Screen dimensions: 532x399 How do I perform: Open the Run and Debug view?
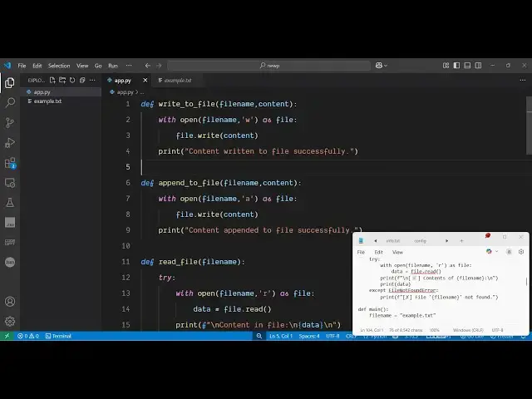pyautogui.click(x=10, y=142)
